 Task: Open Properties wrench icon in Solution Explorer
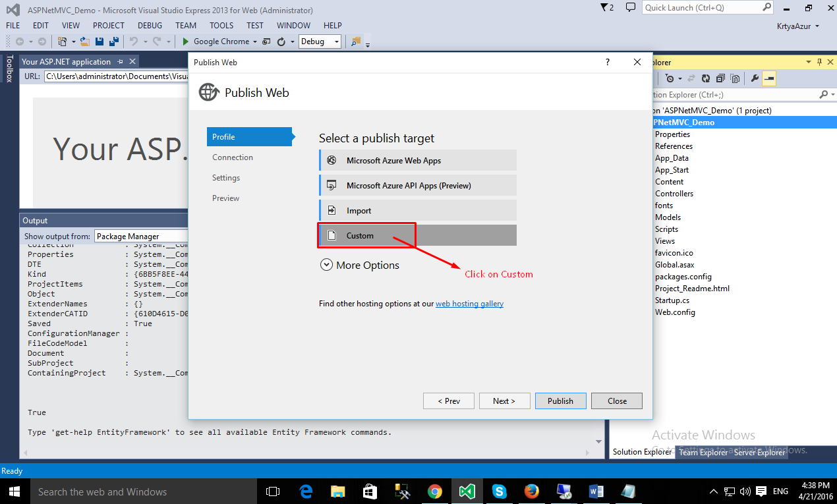755,78
